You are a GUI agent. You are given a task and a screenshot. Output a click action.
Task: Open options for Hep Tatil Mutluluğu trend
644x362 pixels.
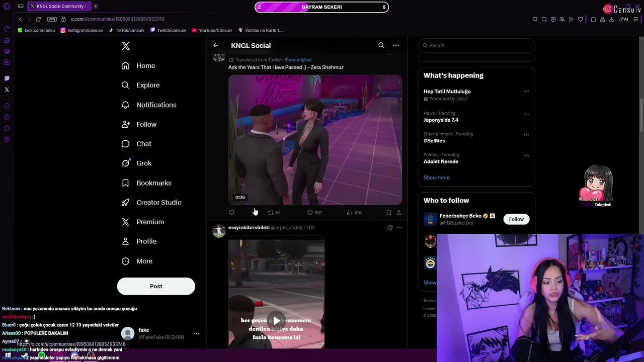526,92
